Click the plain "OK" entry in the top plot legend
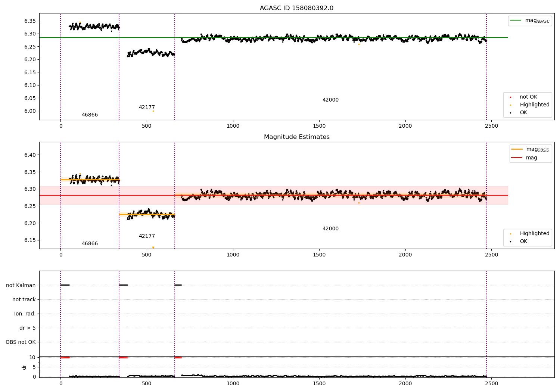This screenshot has height=392, width=560. pos(523,113)
